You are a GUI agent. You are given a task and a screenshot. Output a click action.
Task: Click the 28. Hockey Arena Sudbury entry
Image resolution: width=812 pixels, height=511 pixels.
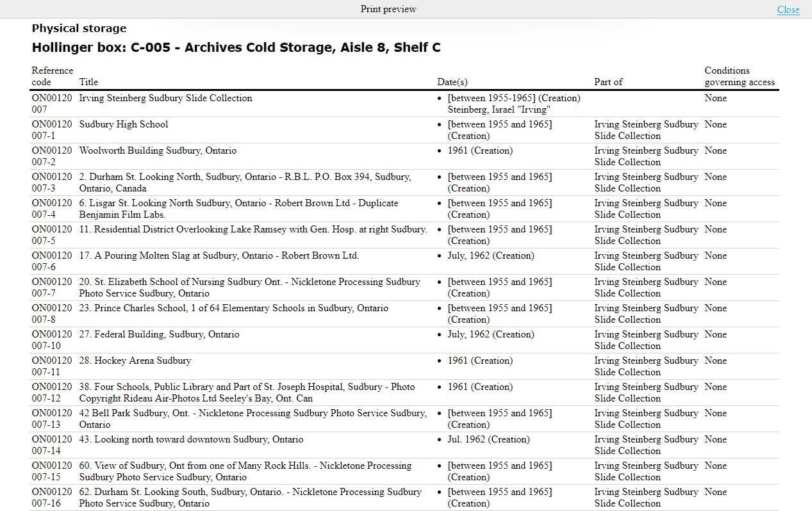(135, 361)
